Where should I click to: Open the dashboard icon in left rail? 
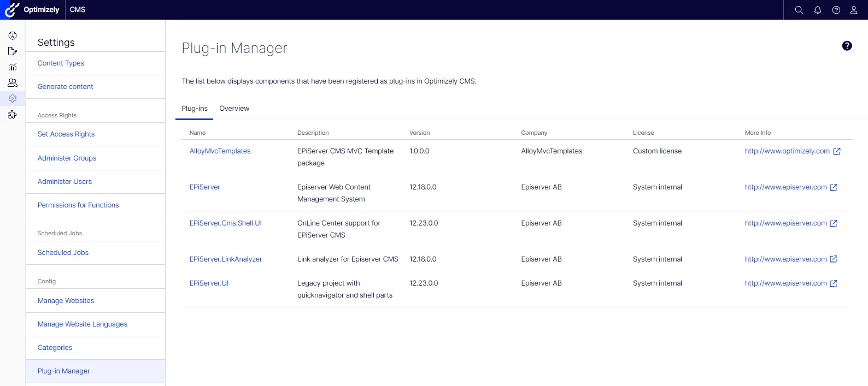coord(13,35)
